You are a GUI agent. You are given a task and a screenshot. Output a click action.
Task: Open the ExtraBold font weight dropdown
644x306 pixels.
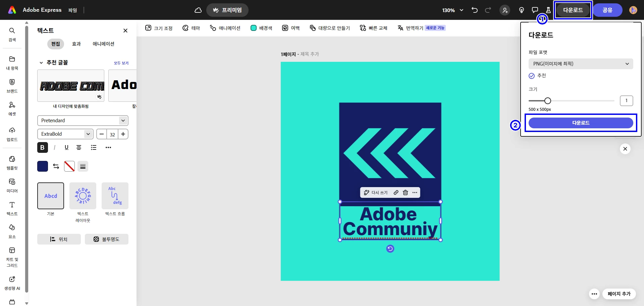click(65, 134)
